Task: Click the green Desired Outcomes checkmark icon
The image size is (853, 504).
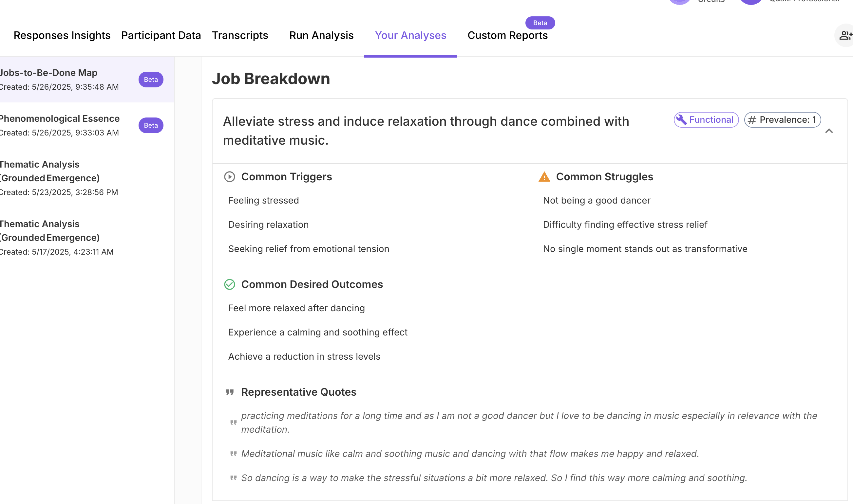Action: point(230,285)
